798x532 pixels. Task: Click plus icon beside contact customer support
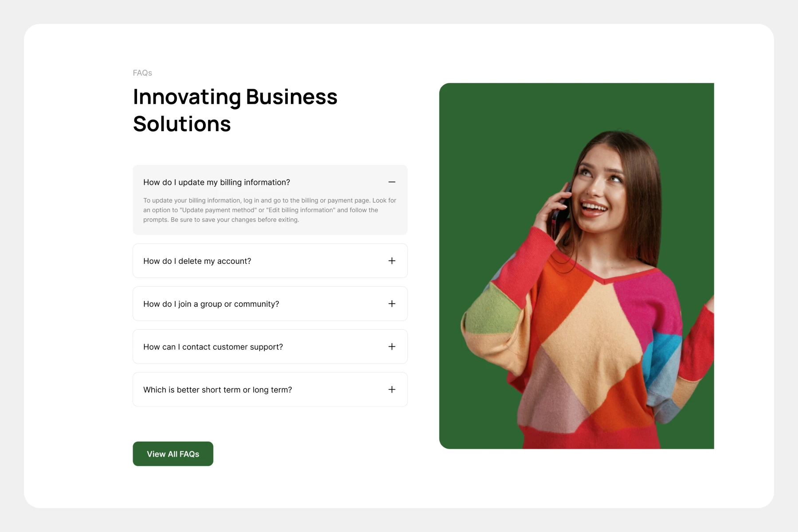(392, 347)
